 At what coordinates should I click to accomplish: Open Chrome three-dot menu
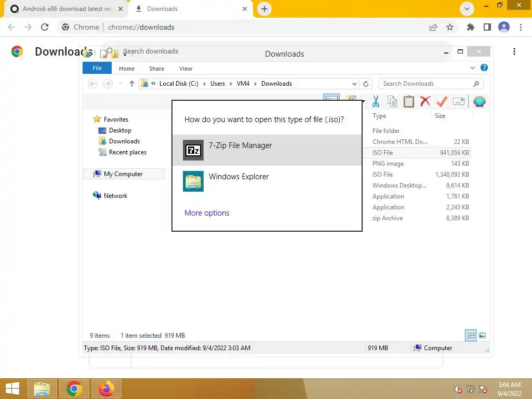tap(521, 27)
